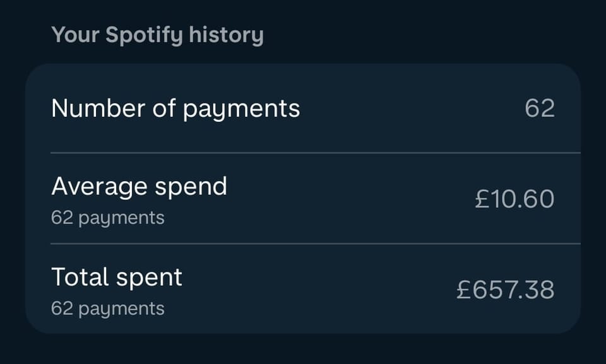Image resolution: width=606 pixels, height=364 pixels.
Task: Select the "Number of payments" label
Action: tap(175, 109)
